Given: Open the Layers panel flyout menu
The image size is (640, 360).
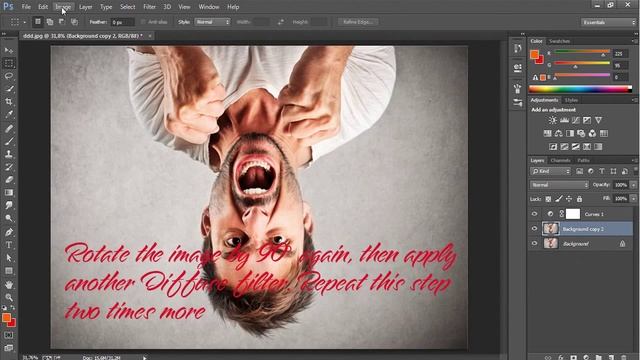Looking at the screenshot, I should pos(634,160).
